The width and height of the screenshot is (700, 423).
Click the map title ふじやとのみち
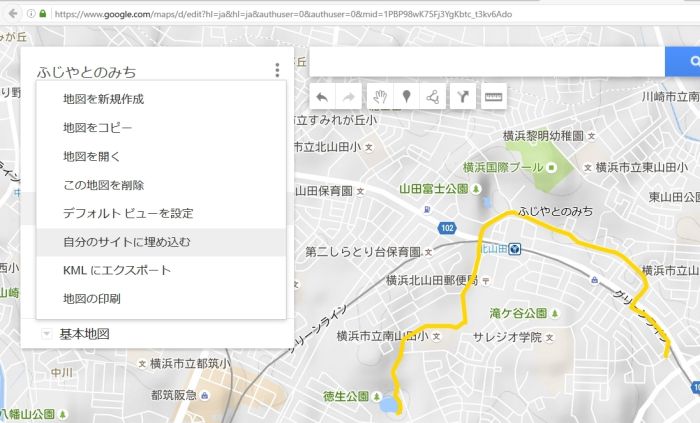[x=87, y=72]
